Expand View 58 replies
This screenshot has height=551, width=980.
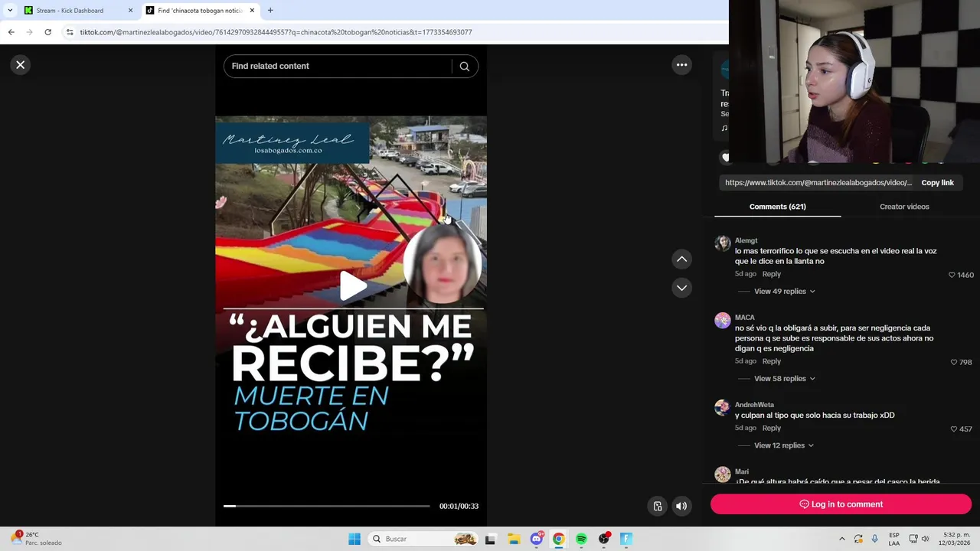click(x=784, y=379)
